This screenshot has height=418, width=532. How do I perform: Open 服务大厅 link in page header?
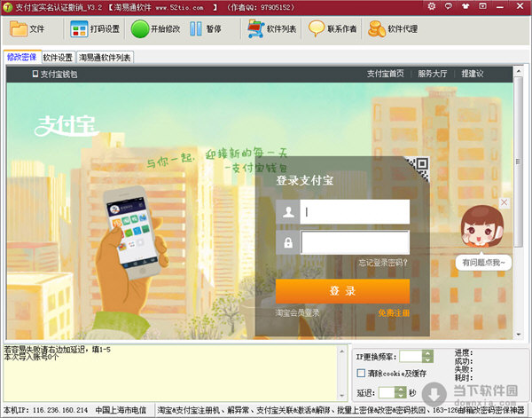click(x=433, y=74)
